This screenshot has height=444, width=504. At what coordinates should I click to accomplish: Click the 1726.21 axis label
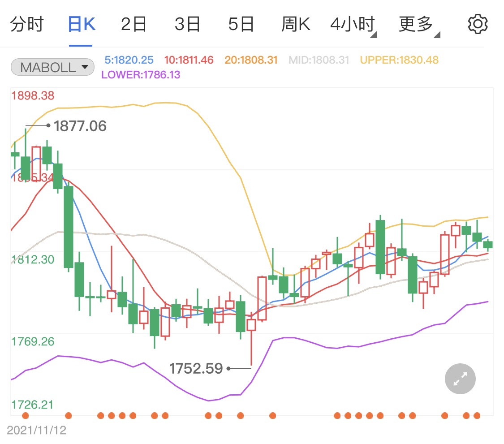click(x=32, y=405)
